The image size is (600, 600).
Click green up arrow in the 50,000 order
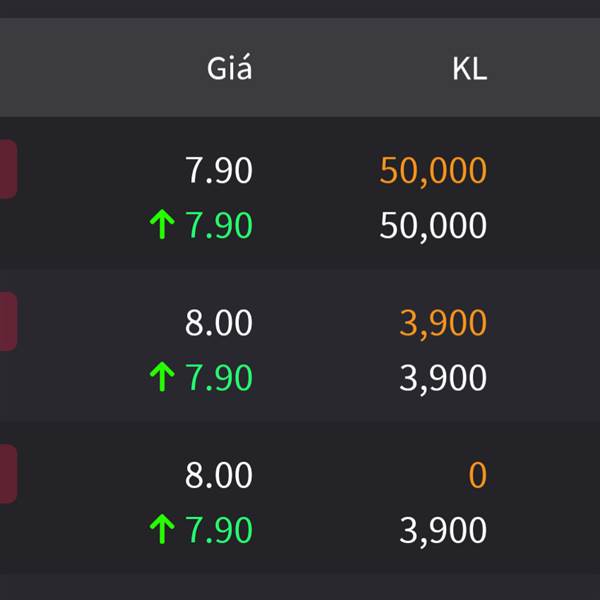pyautogui.click(x=162, y=224)
